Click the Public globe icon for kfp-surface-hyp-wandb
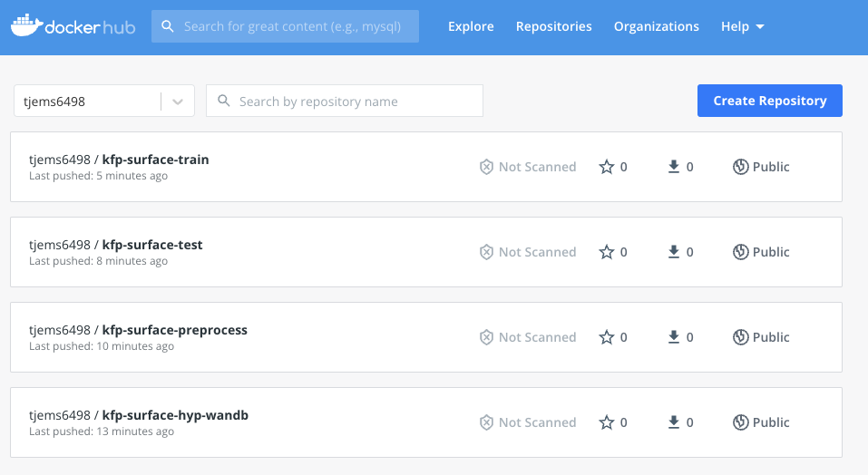 pos(741,422)
